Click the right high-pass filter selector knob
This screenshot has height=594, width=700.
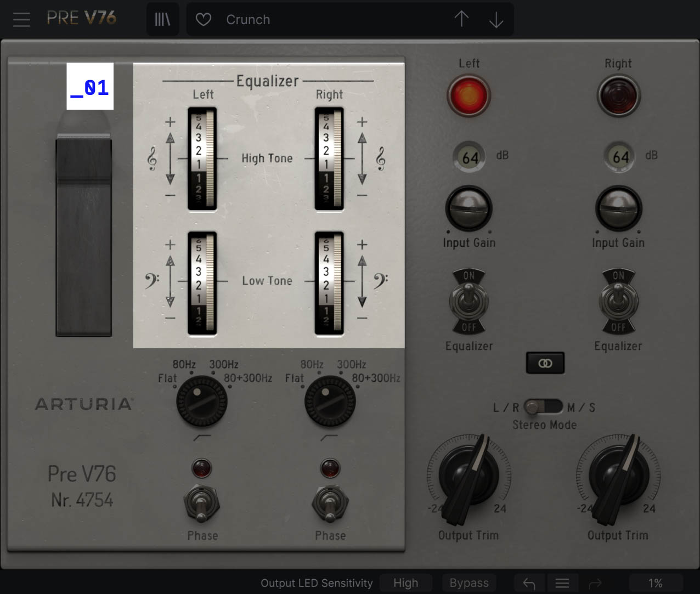tap(330, 401)
